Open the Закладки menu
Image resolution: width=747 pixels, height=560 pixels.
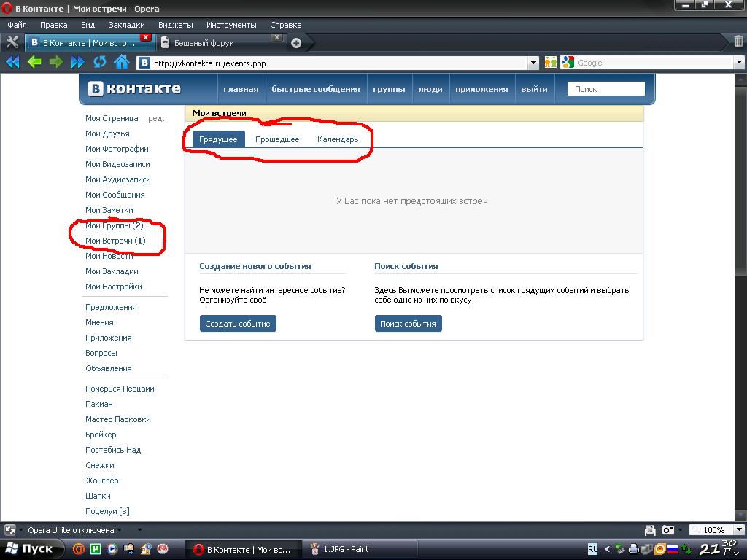click(127, 25)
